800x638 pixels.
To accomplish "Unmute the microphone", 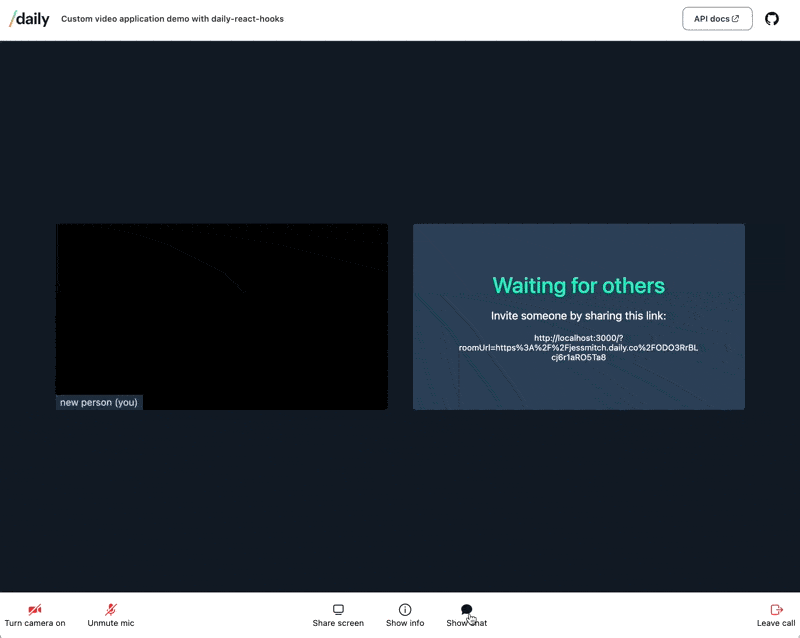I will [111, 616].
